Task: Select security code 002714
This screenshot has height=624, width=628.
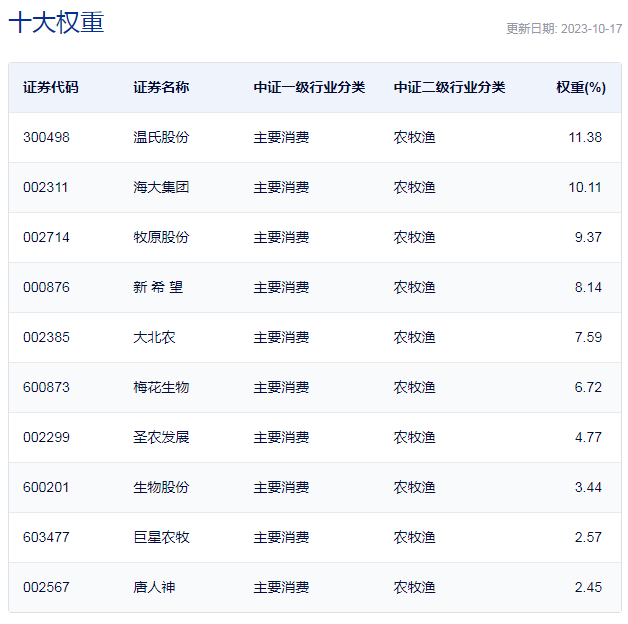Action: [46, 237]
